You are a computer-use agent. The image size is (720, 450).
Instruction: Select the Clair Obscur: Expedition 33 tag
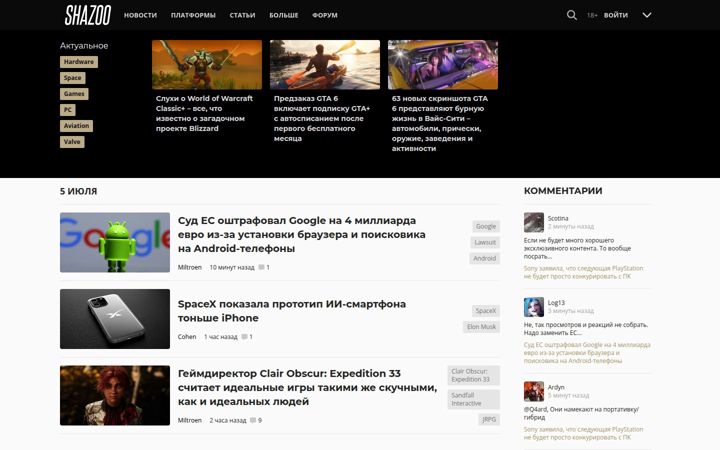473,375
